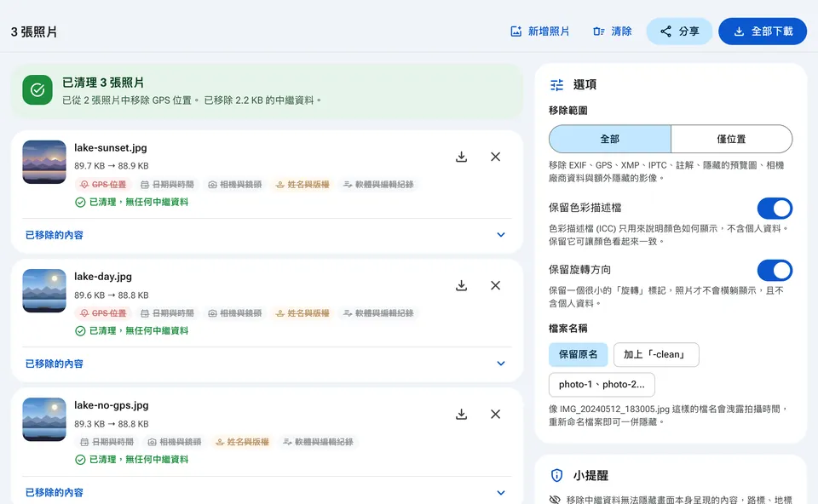Click the 已清理 3 張照片 banner title
This screenshot has height=504, width=818.
click(x=103, y=83)
